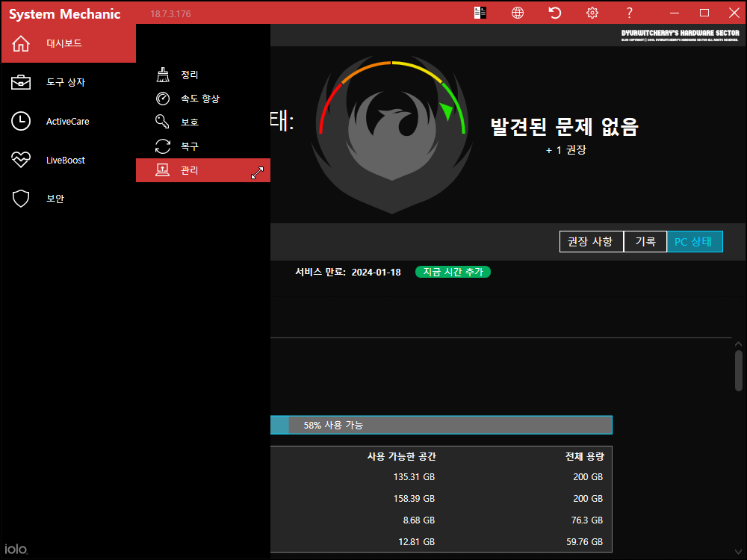Click the ActiveCare clock icon

tap(21, 121)
